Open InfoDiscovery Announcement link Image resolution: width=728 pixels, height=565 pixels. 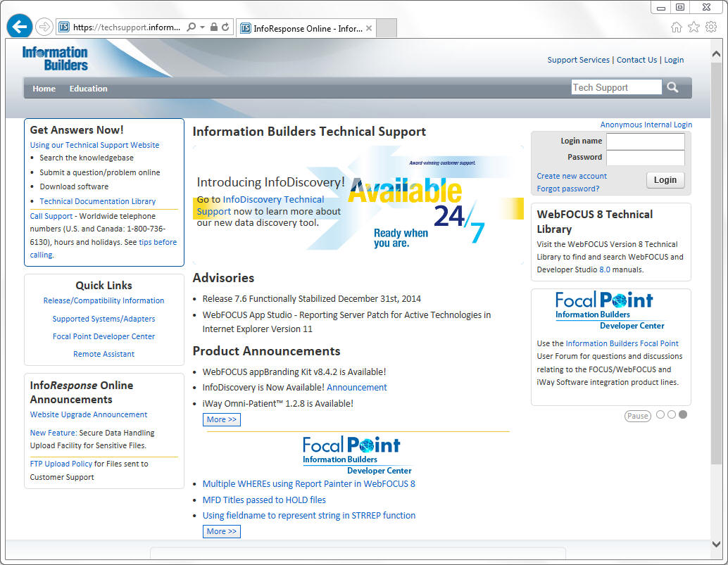point(356,387)
